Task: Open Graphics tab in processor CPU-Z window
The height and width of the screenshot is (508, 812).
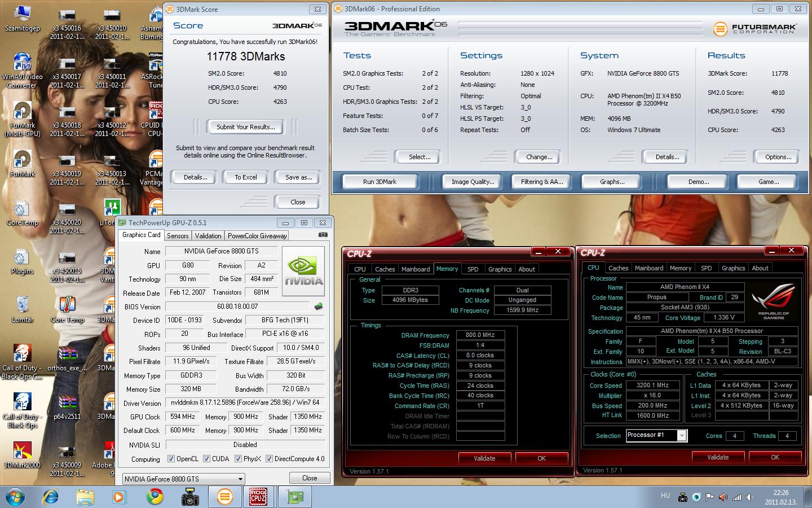Action: 734,268
